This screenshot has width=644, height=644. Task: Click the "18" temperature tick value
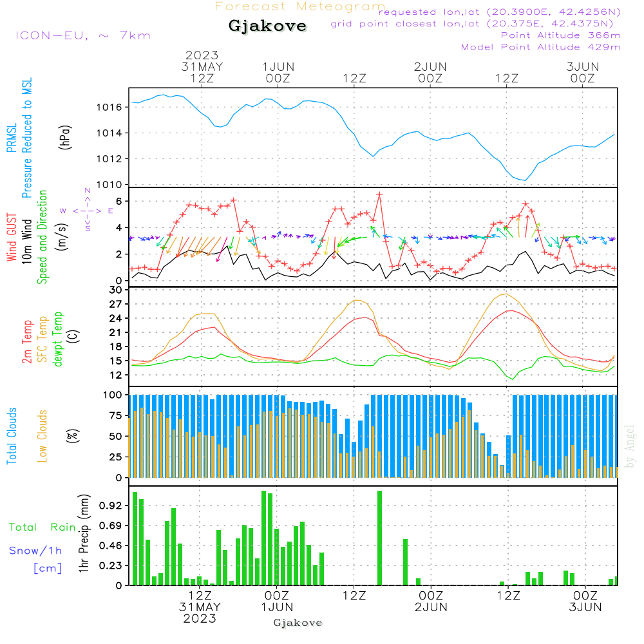click(x=116, y=346)
